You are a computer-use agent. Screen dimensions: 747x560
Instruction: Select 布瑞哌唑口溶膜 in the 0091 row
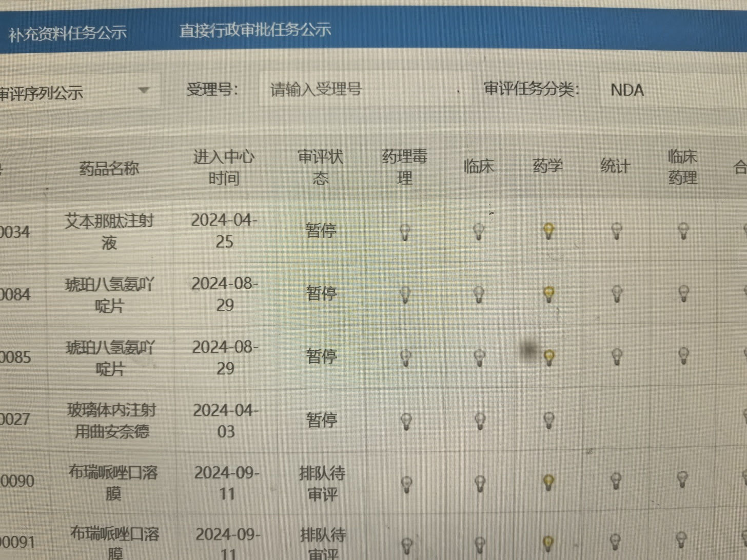tap(114, 543)
